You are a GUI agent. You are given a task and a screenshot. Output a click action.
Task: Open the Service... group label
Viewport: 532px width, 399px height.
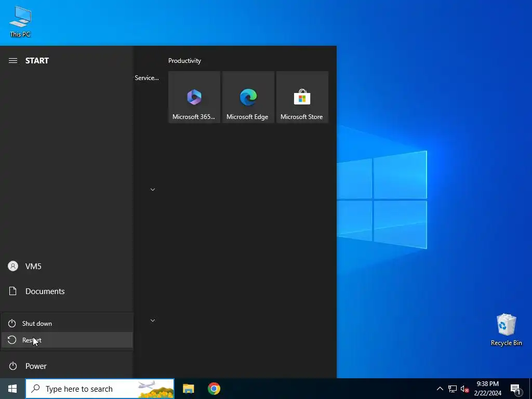[x=147, y=78]
